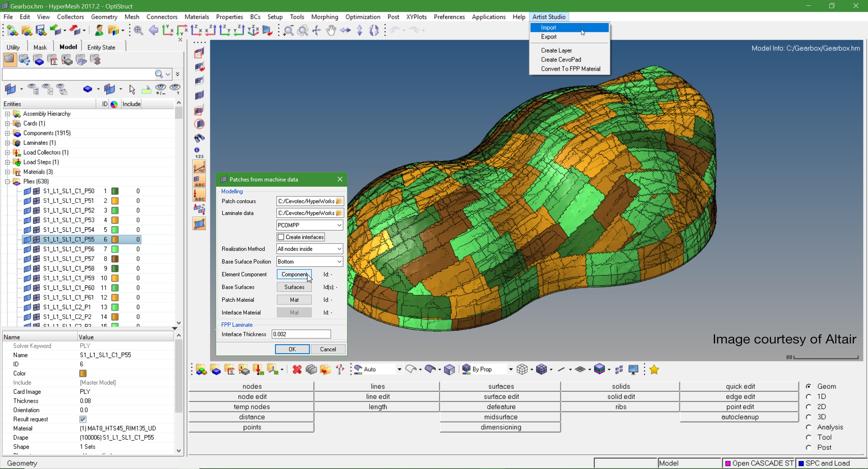Click the solid edit tool icon

pyautogui.click(x=620, y=396)
